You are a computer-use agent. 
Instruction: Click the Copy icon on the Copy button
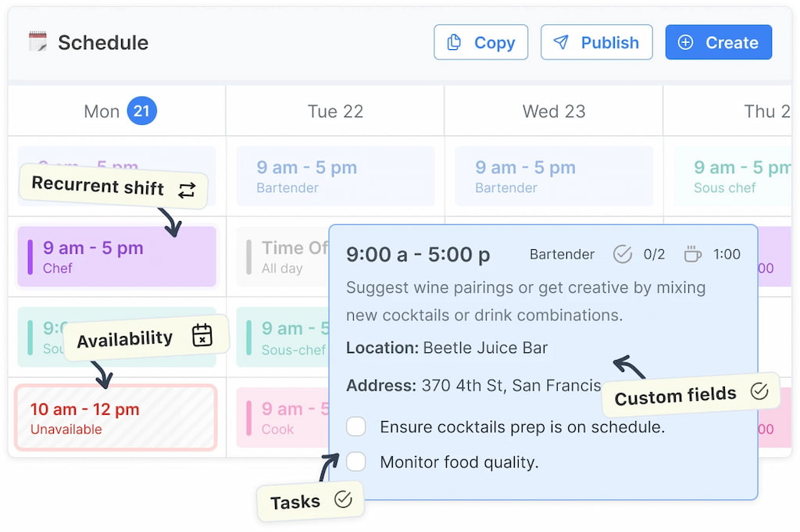click(455, 41)
